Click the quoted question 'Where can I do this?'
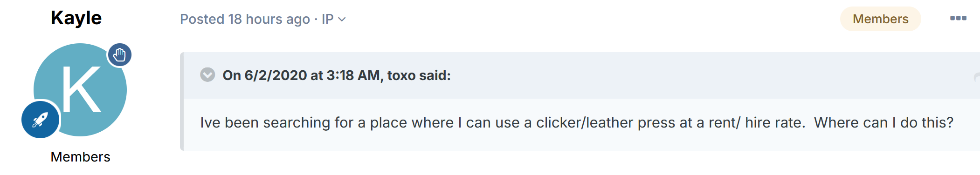 coord(883,122)
